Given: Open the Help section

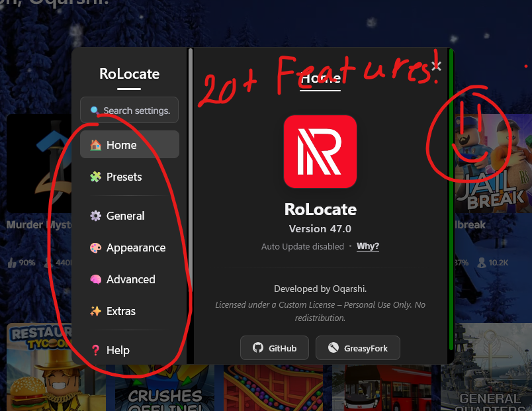Looking at the screenshot, I should tap(129, 350).
